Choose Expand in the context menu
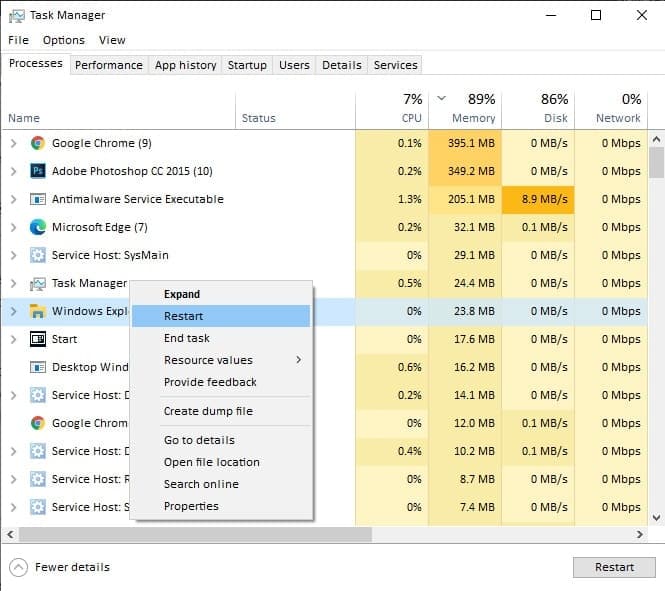 [x=221, y=294]
